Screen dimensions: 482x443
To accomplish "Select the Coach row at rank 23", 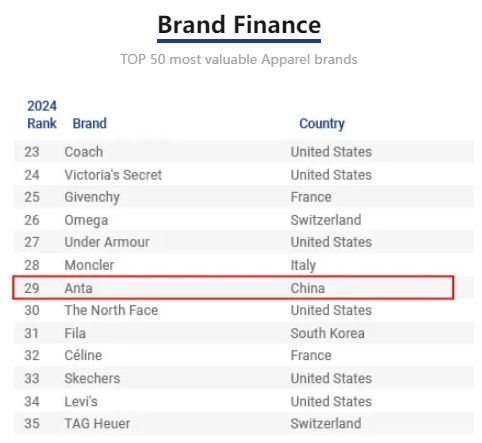I will pos(244,152).
